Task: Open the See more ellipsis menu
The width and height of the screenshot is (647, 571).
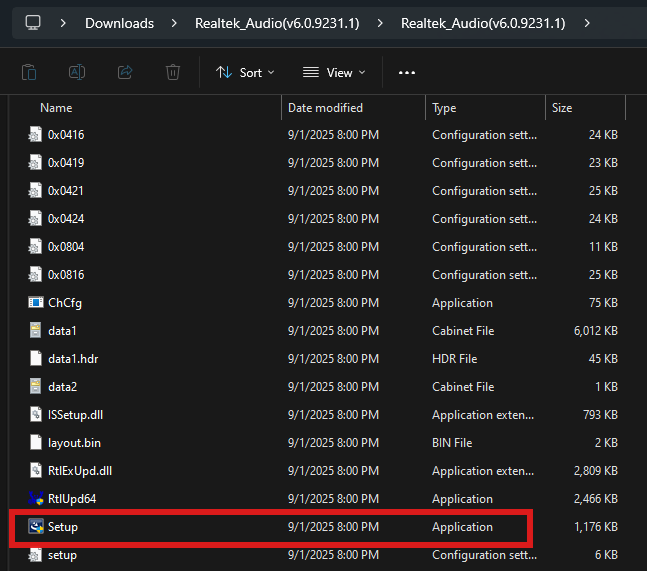Action: [407, 72]
